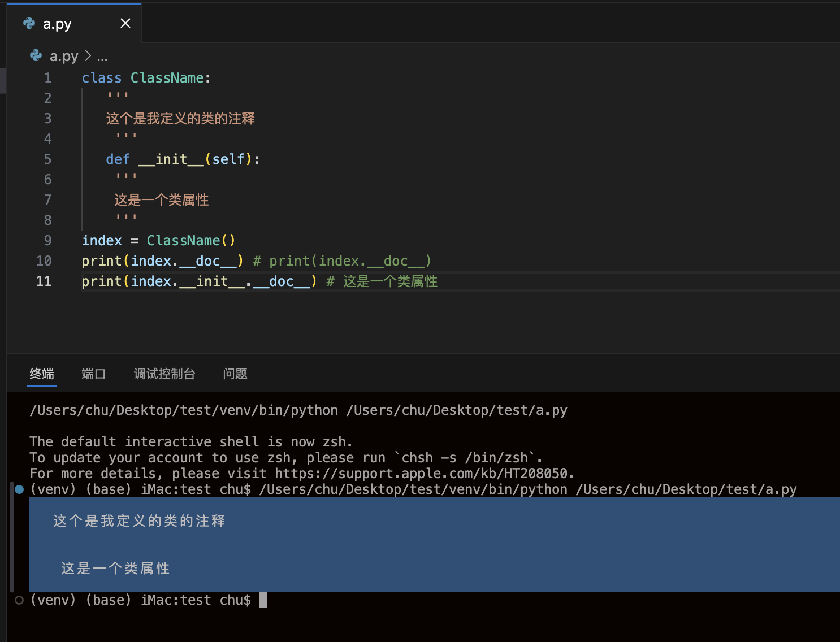
Task: Click line number 1 in the gutter
Action: pos(47,78)
